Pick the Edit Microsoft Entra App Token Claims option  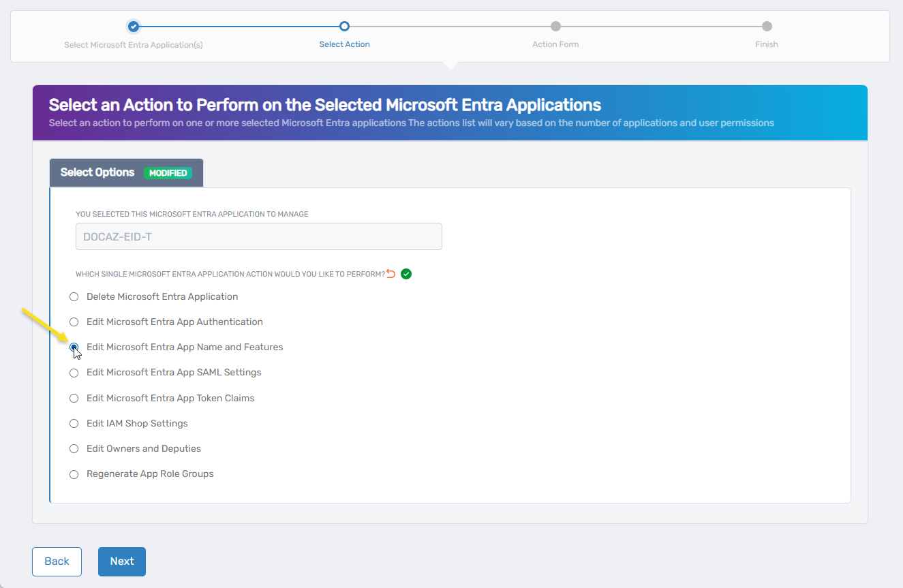(x=74, y=398)
